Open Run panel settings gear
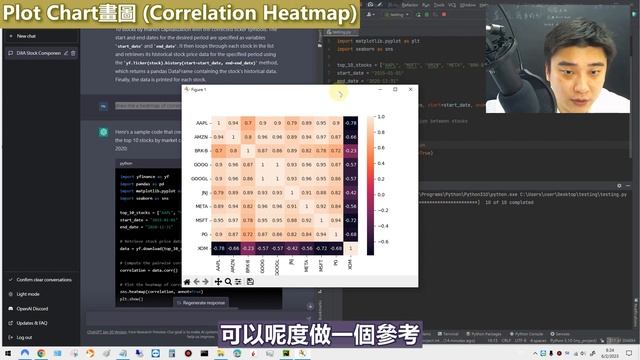640x360 pixels. tap(619, 186)
